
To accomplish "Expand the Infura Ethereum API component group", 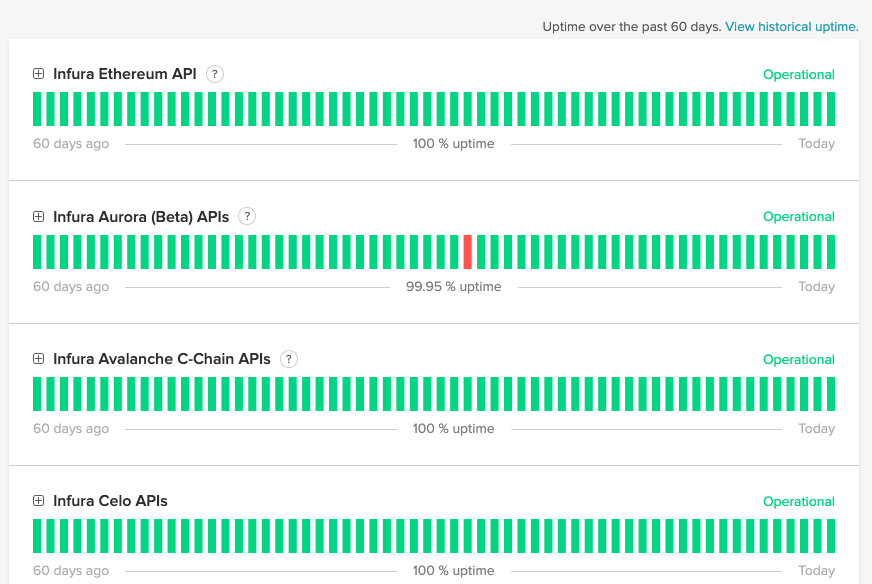I will pos(39,74).
